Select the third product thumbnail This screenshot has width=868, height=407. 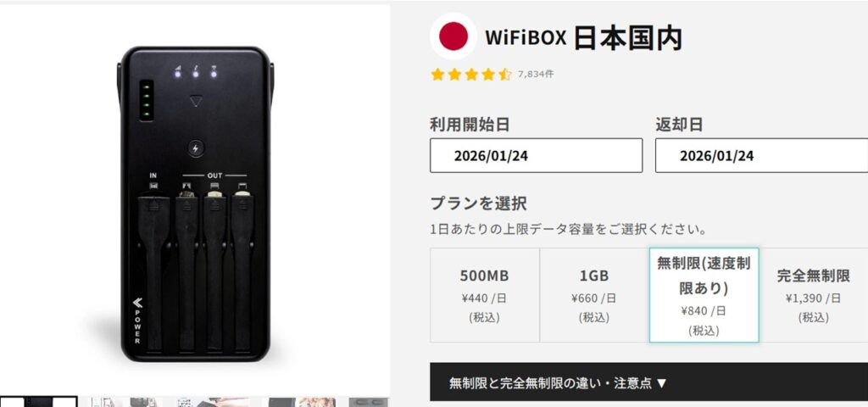pyautogui.click(x=213, y=402)
